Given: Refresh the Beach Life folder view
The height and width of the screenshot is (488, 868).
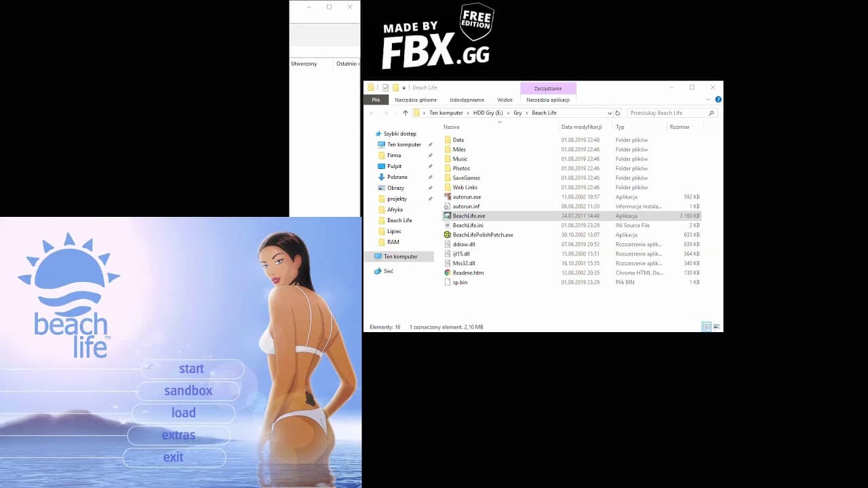Looking at the screenshot, I should pos(618,113).
